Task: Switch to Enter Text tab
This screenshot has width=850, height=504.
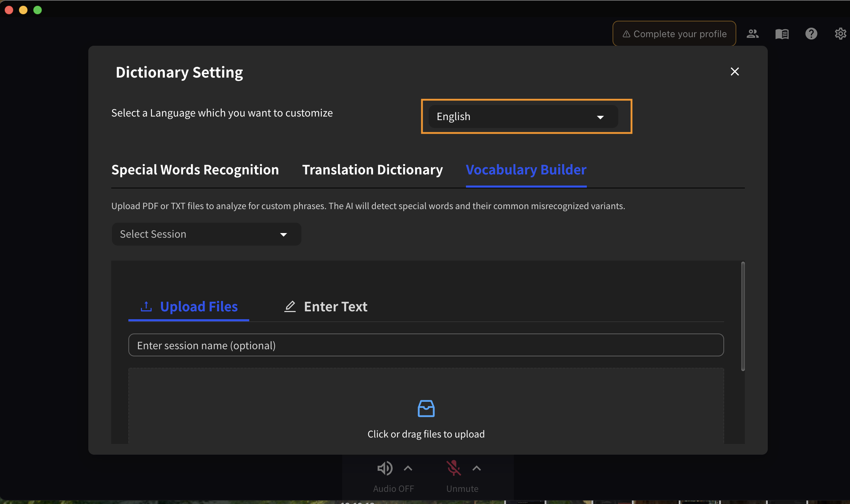Action: coord(326,307)
